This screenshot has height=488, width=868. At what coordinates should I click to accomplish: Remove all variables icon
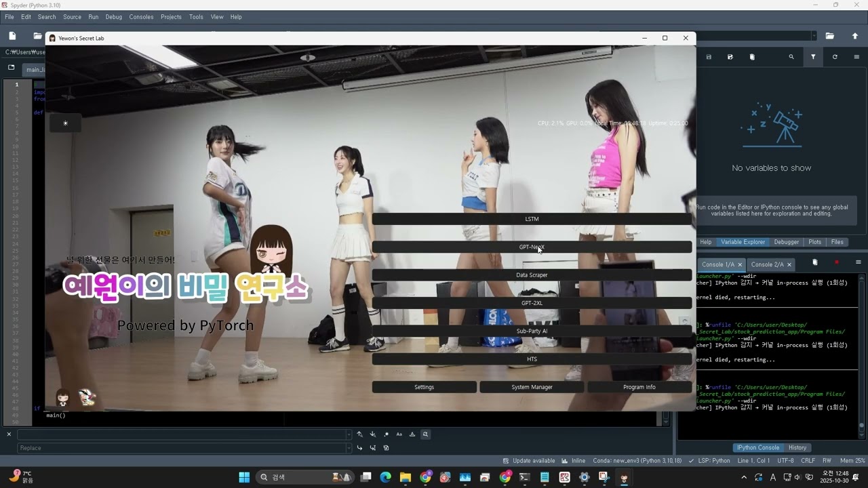[x=752, y=57]
